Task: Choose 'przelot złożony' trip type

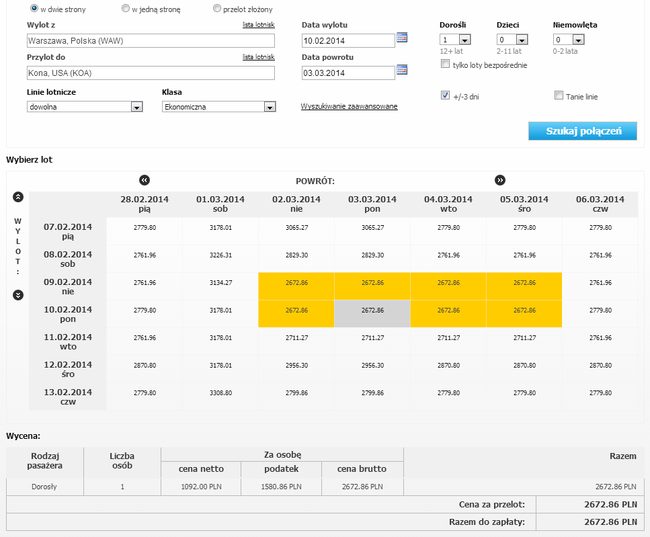Action: [x=216, y=8]
